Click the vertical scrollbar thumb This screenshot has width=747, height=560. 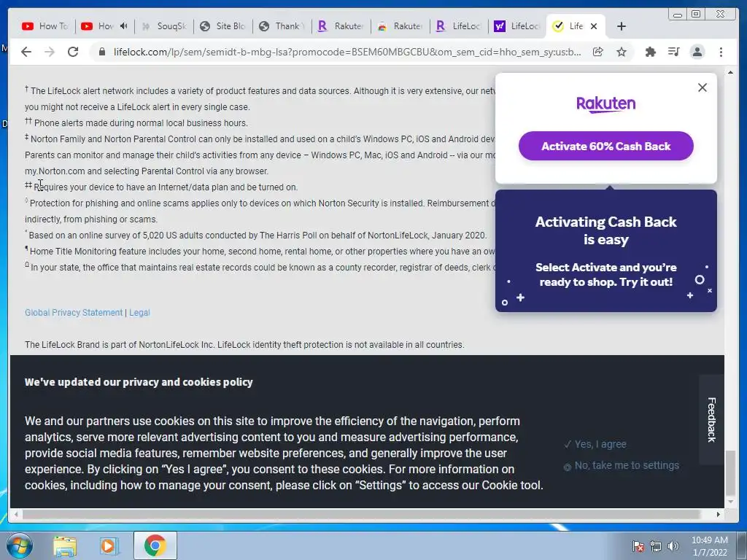click(730, 473)
